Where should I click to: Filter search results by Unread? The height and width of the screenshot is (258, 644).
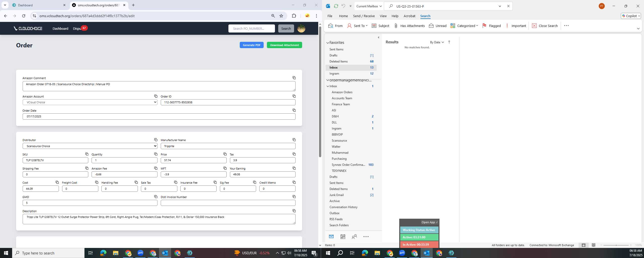pos(438,26)
